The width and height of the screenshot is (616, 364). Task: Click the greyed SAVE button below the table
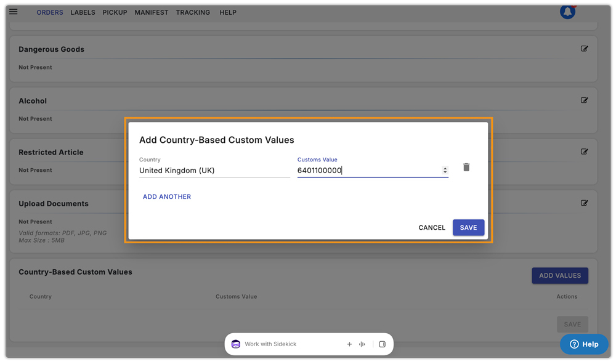click(572, 325)
